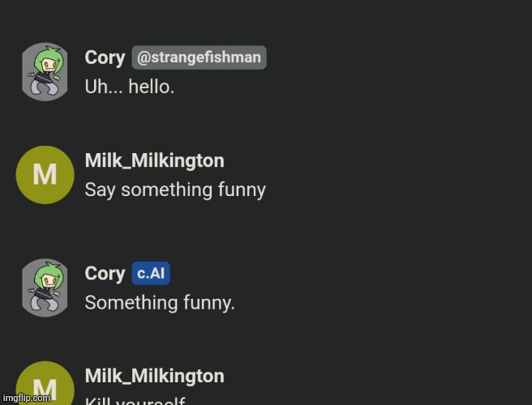Click the olive M avatar beside 'Say something funny'
Screen dimensions: 532x405
tap(45, 175)
